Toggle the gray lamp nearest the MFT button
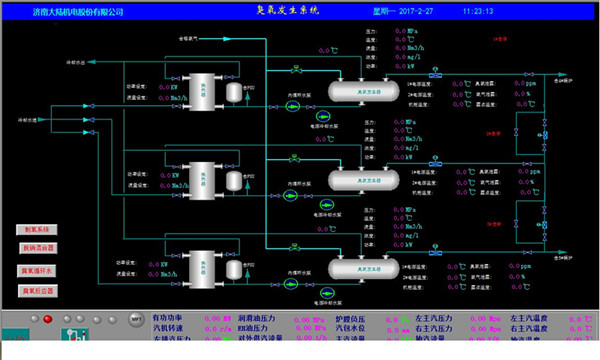The width and height of the screenshot is (600, 360). tap(112, 319)
